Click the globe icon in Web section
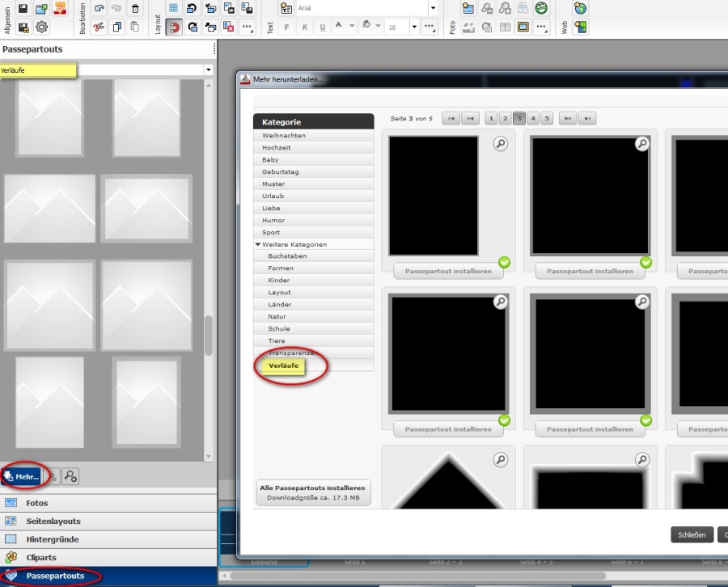Viewport: 728px width, 587px height. pyautogui.click(x=580, y=9)
